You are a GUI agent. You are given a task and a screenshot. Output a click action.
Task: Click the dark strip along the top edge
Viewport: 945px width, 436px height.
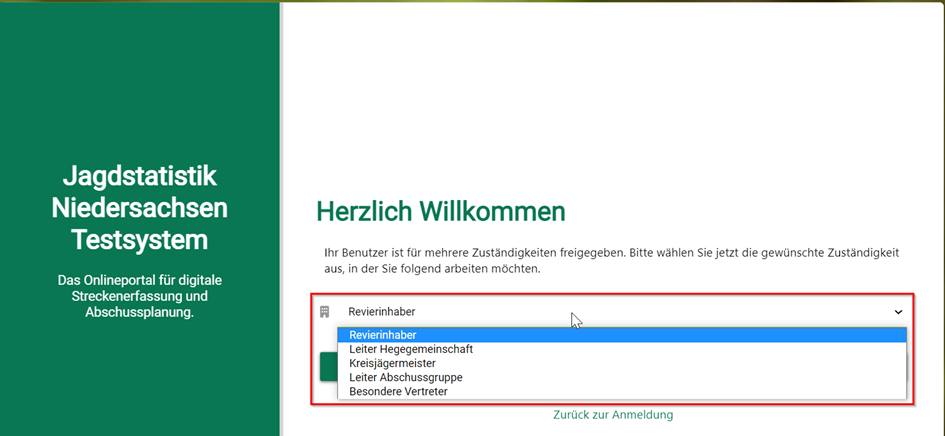coord(472,1)
